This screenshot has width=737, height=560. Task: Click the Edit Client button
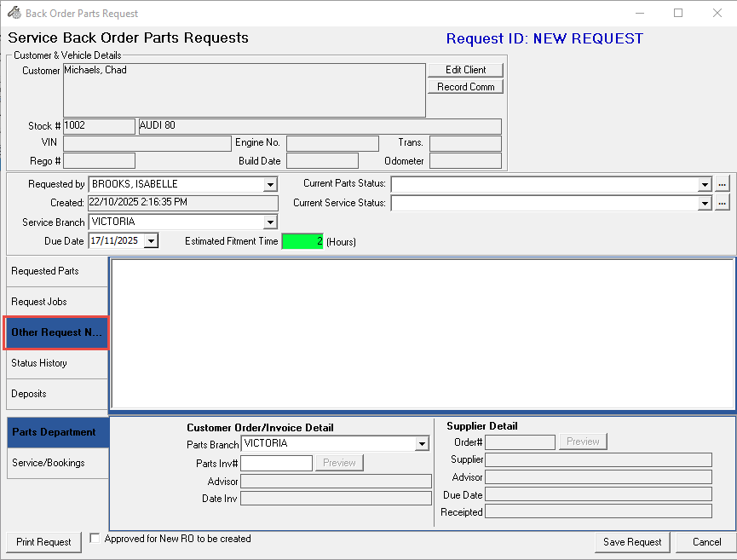pyautogui.click(x=465, y=70)
